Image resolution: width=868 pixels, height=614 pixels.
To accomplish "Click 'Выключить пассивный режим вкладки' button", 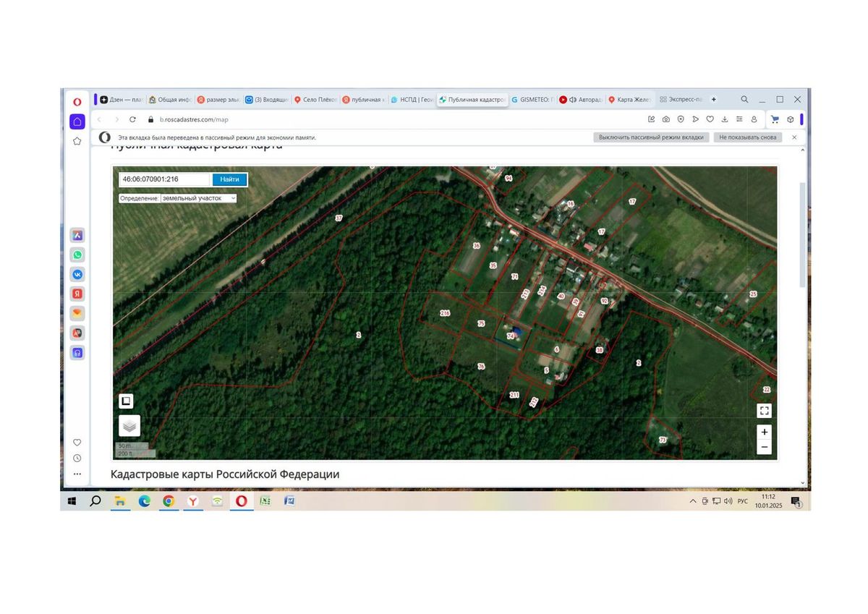I will [651, 137].
